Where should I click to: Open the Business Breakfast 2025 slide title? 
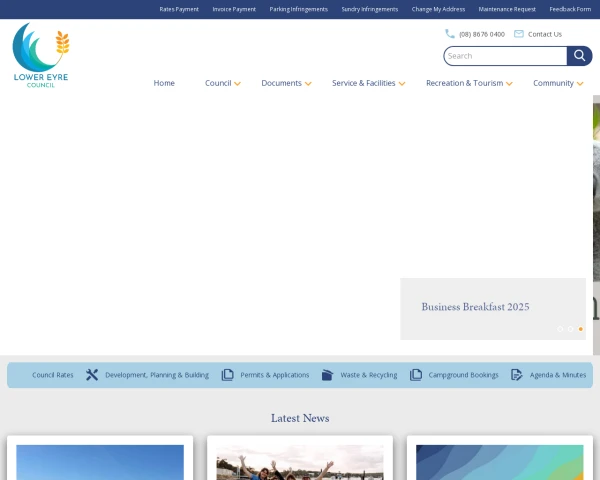(475, 307)
